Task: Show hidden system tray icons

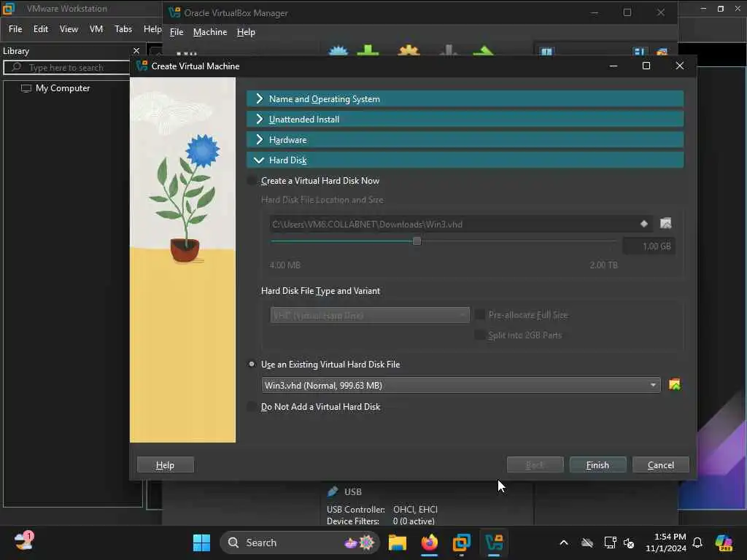Action: coord(564,542)
